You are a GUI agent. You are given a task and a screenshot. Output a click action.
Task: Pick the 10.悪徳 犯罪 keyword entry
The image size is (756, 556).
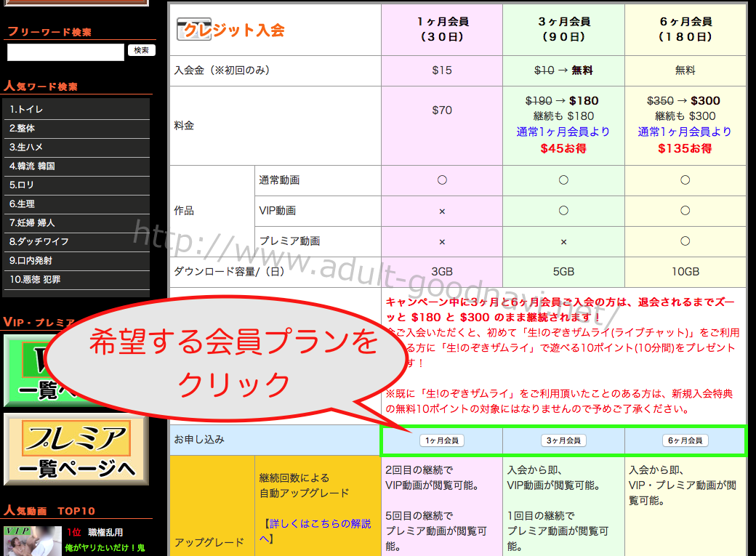point(76,279)
